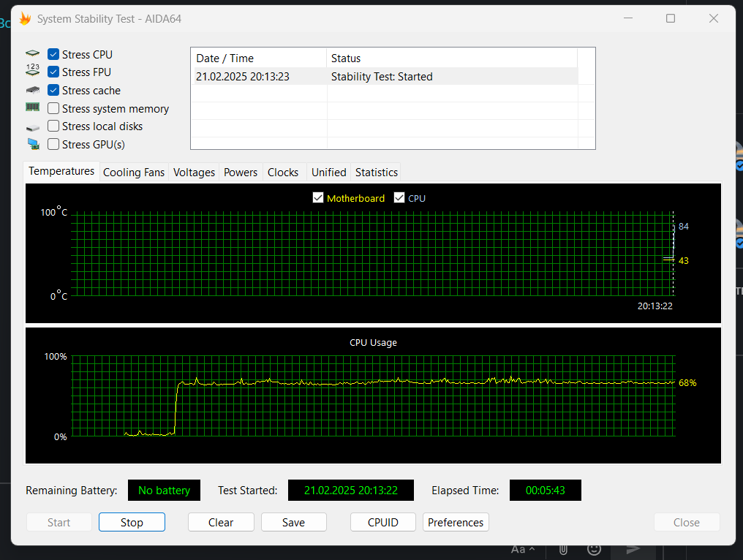Click the send arrow icon in background app

click(633, 550)
